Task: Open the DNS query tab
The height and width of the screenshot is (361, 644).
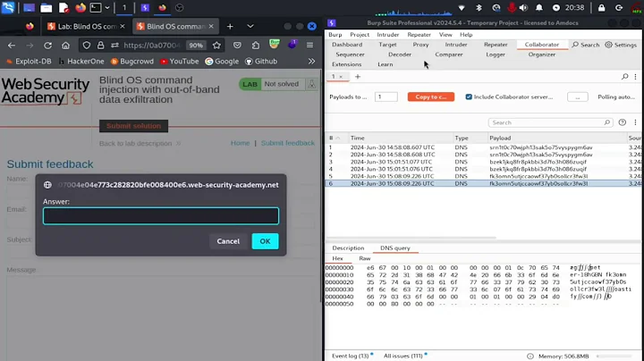Action: pos(395,248)
